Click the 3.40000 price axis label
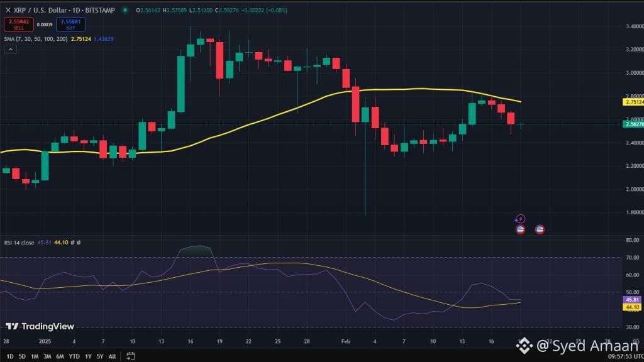644x362 pixels. click(635, 26)
